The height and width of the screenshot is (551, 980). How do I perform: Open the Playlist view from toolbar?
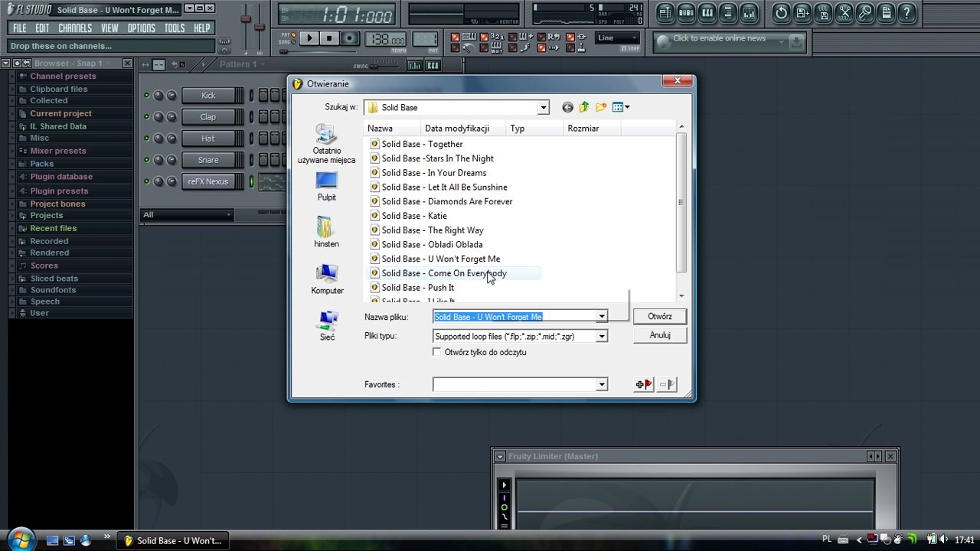pos(665,12)
